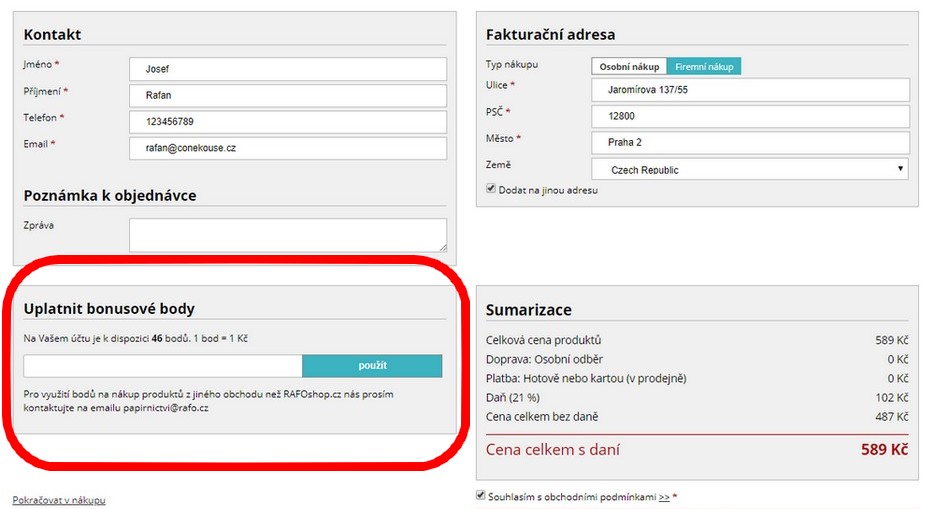This screenshot has height=509, width=935.
Task: Click the Příjmení field containing Rafan
Action: 287,96
